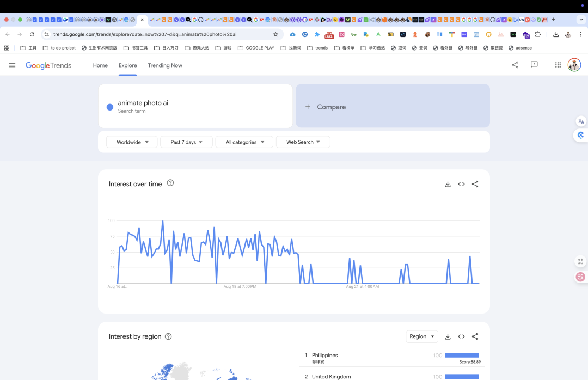Image resolution: width=588 pixels, height=380 pixels.
Task: Open the Google apps grid
Action: click(x=558, y=65)
